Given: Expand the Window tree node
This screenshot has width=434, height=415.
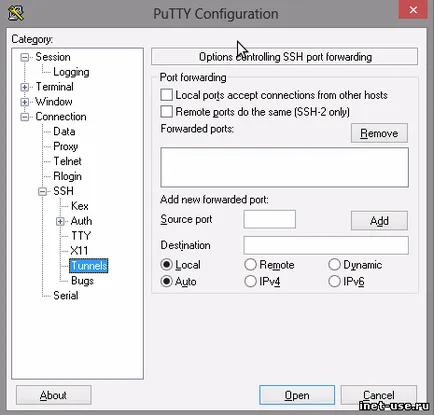Looking at the screenshot, I should click(24, 102).
